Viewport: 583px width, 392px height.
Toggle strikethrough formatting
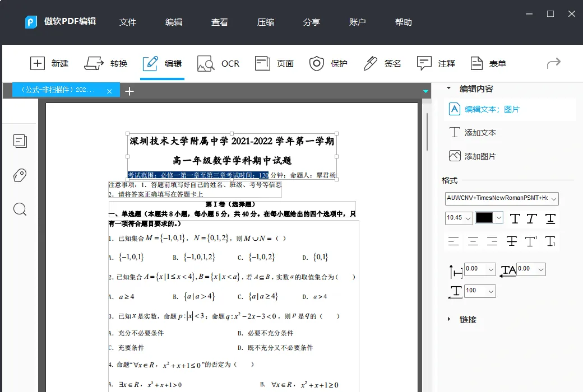tap(512, 241)
